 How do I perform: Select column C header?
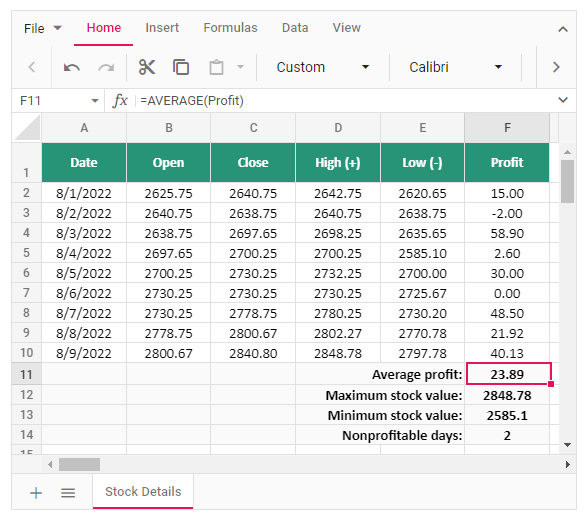pyautogui.click(x=253, y=128)
